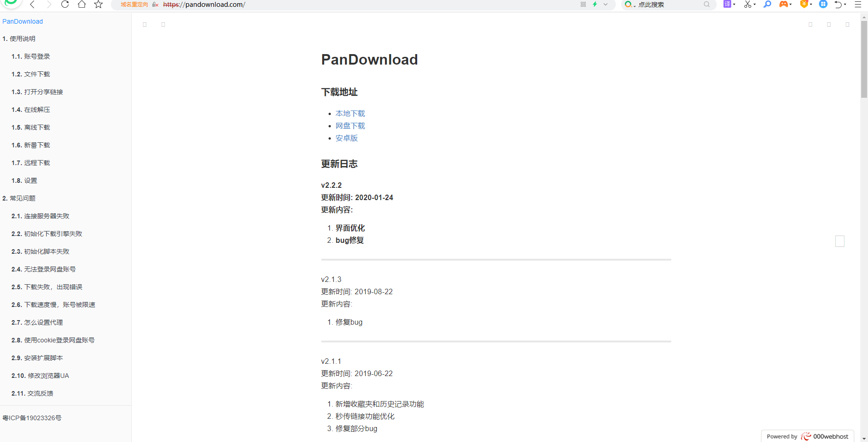Go to 1.1. 账号登录 in sidebar
The image size is (868, 442).
click(x=31, y=56)
